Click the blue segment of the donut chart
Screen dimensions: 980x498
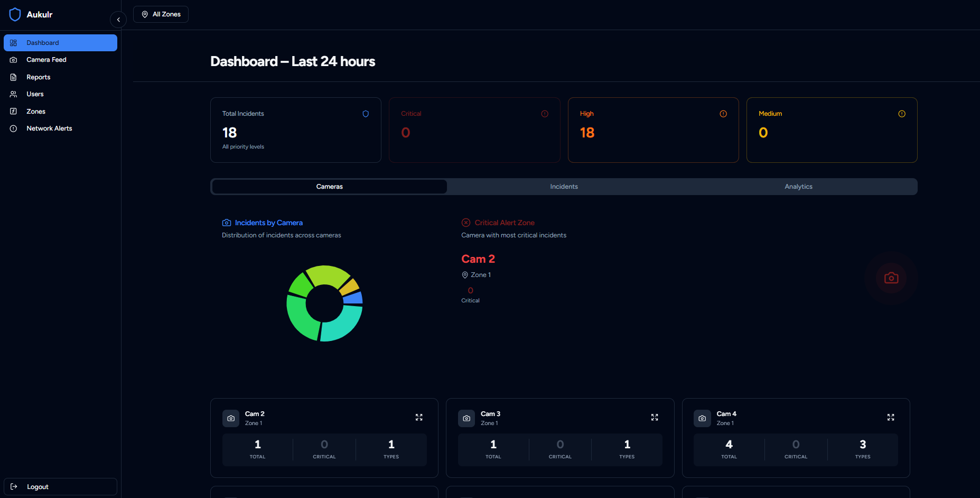[x=353, y=298]
